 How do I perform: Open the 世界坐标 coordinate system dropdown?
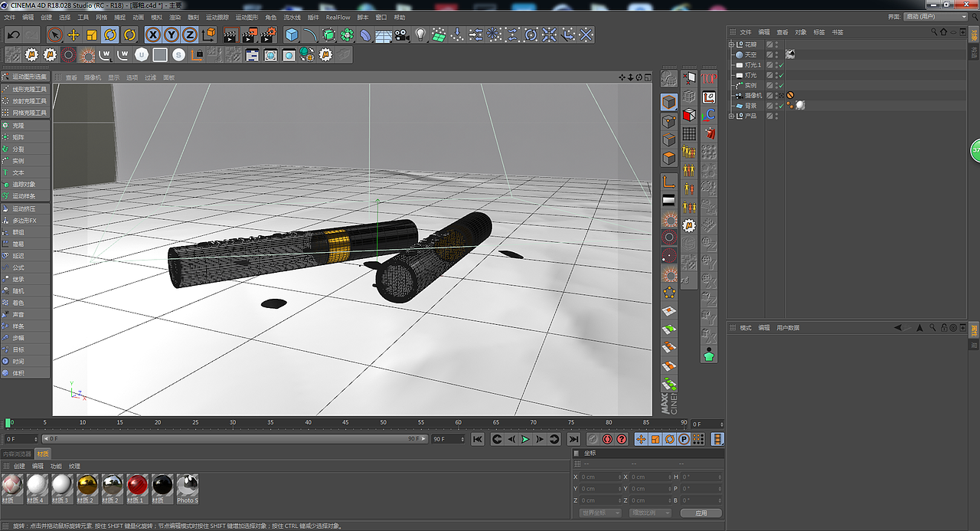point(599,512)
